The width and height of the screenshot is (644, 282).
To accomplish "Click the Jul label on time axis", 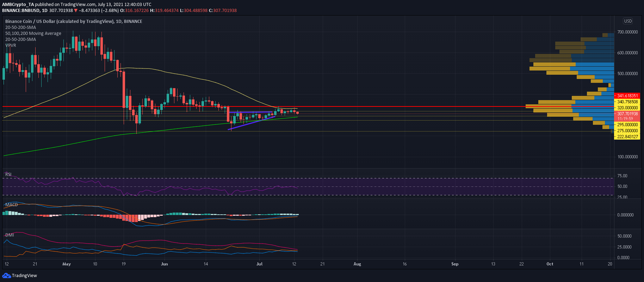I will [260, 264].
